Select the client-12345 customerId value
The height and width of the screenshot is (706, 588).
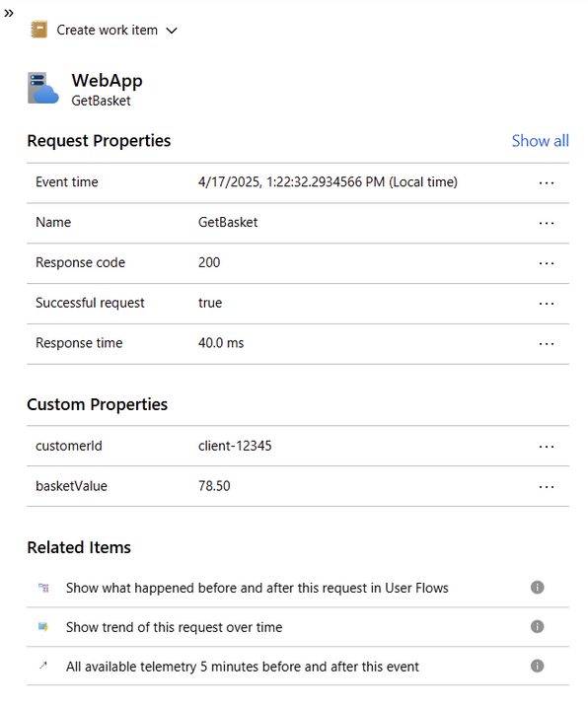tap(235, 446)
